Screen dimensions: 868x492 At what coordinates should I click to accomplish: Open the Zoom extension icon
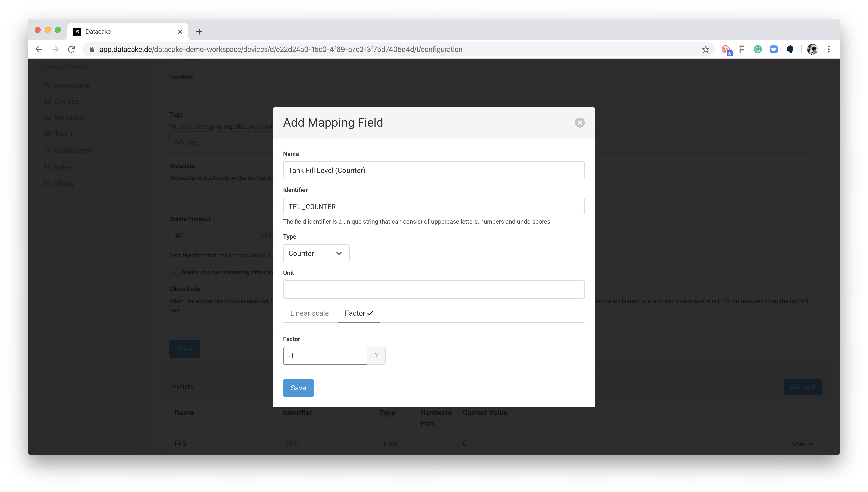(774, 49)
